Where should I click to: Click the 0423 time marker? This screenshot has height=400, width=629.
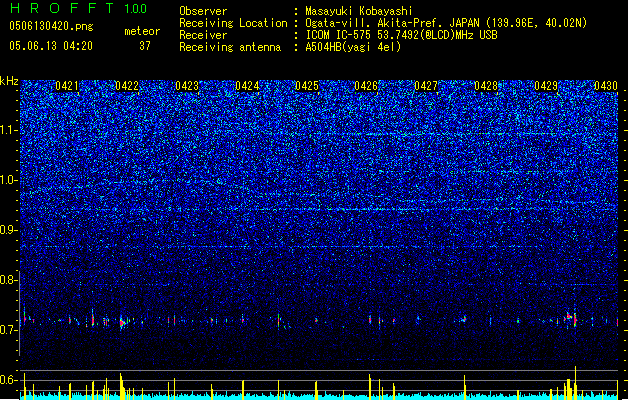187,86
